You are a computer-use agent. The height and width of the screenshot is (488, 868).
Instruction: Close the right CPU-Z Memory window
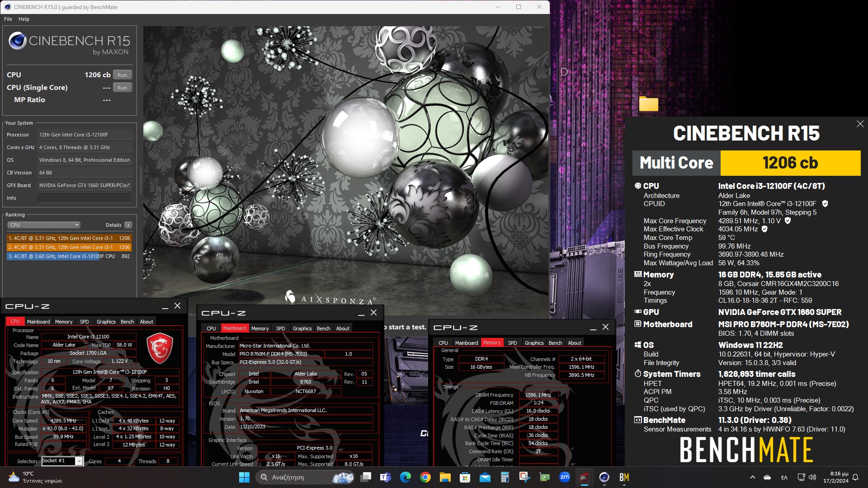click(x=606, y=327)
